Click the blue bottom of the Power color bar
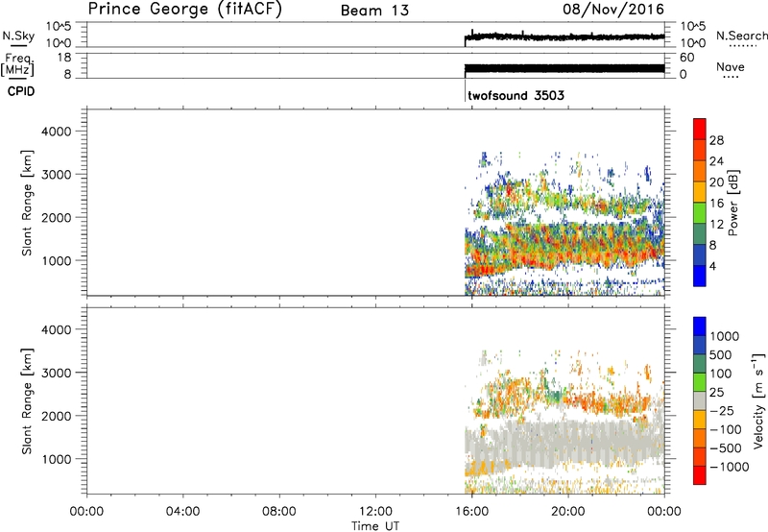 tap(700, 276)
